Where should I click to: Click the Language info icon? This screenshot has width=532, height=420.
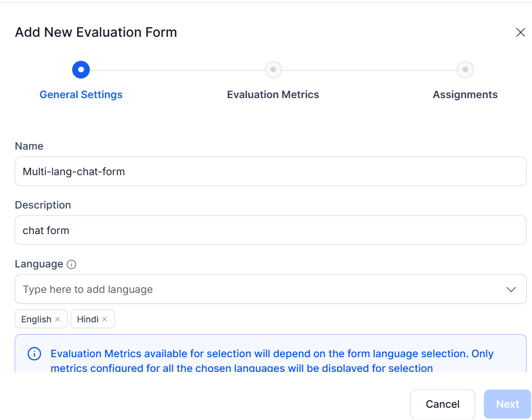pyautogui.click(x=71, y=264)
